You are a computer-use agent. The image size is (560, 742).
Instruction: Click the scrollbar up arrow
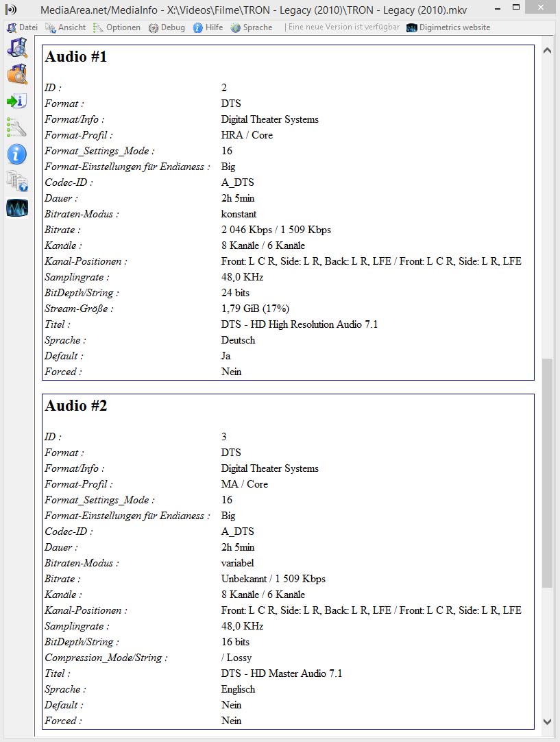pyautogui.click(x=547, y=50)
